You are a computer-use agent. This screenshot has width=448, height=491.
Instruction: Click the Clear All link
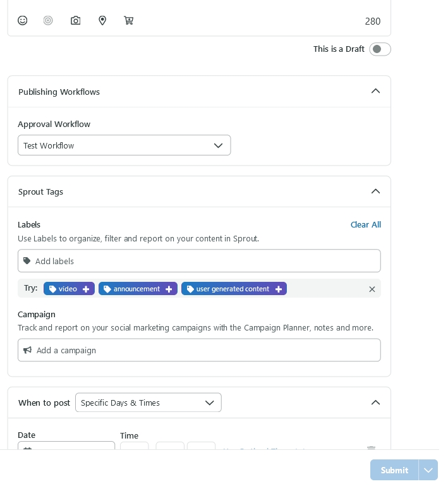pos(365,224)
